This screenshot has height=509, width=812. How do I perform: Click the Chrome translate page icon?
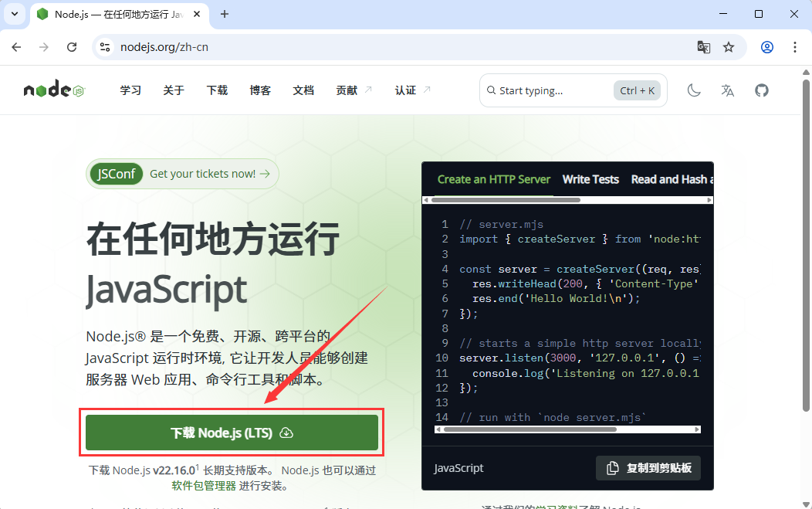point(703,47)
